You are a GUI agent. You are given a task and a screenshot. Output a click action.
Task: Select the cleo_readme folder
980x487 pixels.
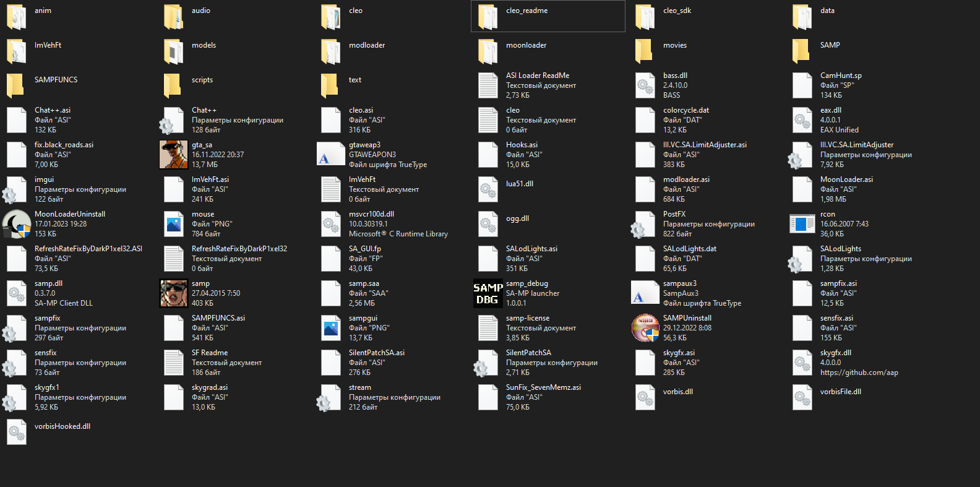click(x=488, y=16)
